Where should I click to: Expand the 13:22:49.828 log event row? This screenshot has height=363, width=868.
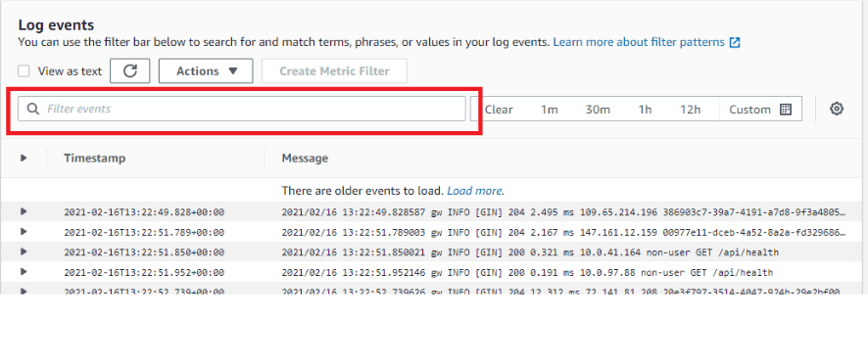(24, 211)
